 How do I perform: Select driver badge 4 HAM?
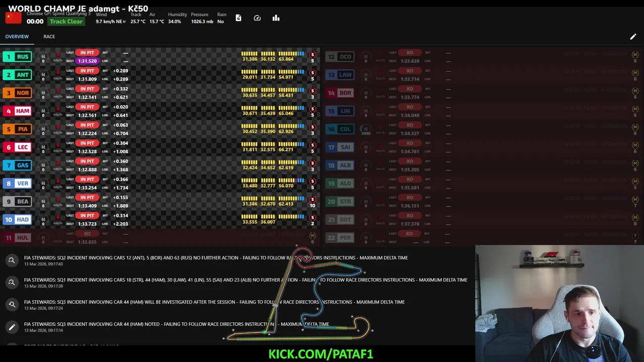pos(17,111)
